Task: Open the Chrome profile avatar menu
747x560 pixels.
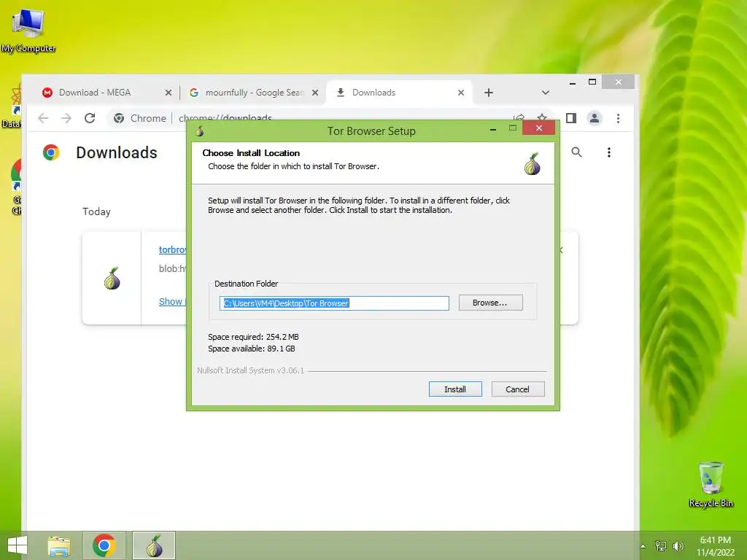Action: tap(594, 118)
